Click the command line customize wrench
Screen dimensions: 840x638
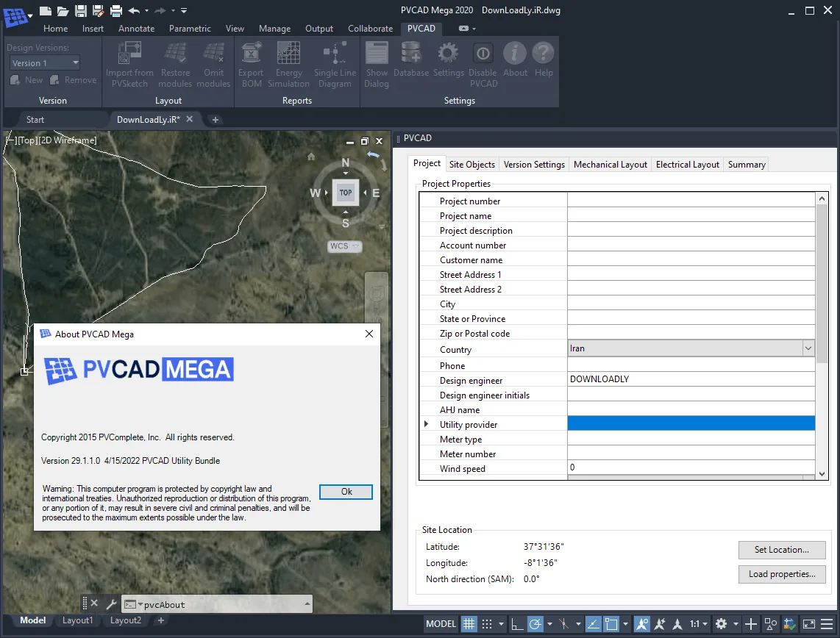pos(111,604)
